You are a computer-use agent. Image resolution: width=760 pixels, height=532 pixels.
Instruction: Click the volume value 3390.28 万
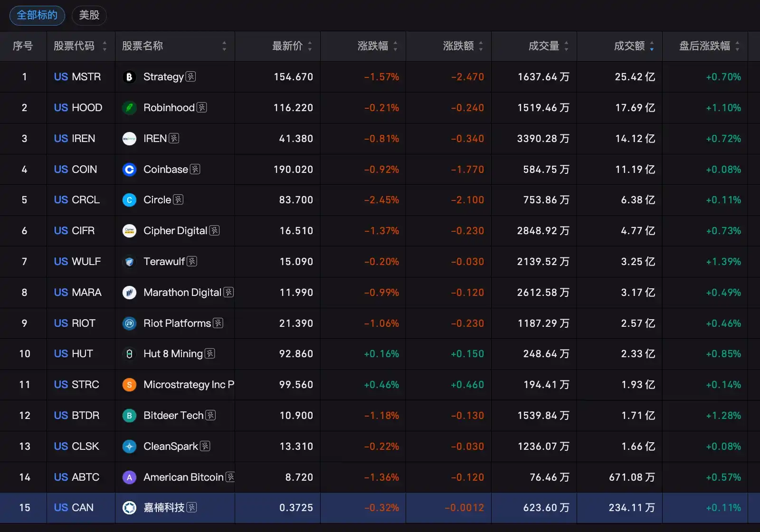(543, 139)
